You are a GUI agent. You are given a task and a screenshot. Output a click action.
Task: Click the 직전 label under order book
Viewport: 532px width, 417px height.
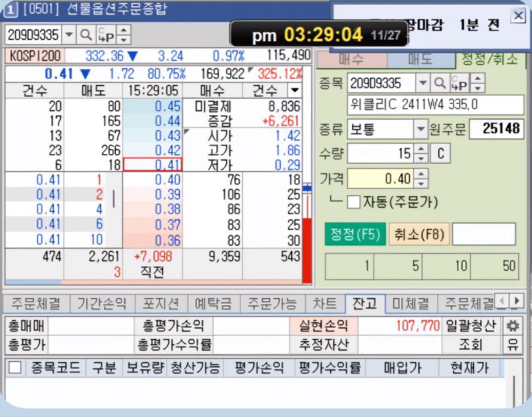click(x=152, y=272)
